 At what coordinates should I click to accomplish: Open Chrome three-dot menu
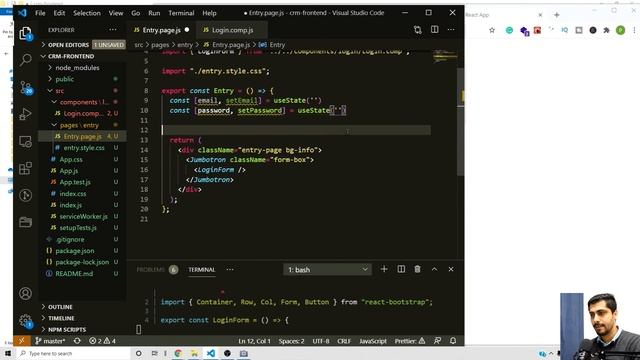click(x=634, y=30)
